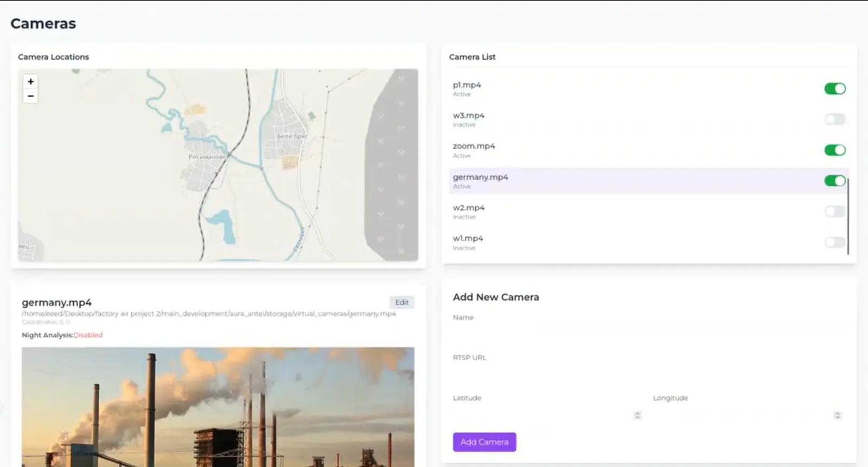Click the Add Camera button
Image resolution: width=868 pixels, height=467 pixels.
coord(484,442)
